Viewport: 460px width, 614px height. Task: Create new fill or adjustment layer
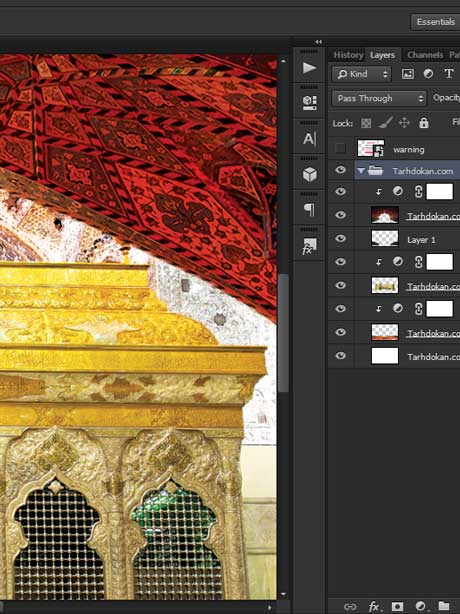[420, 606]
